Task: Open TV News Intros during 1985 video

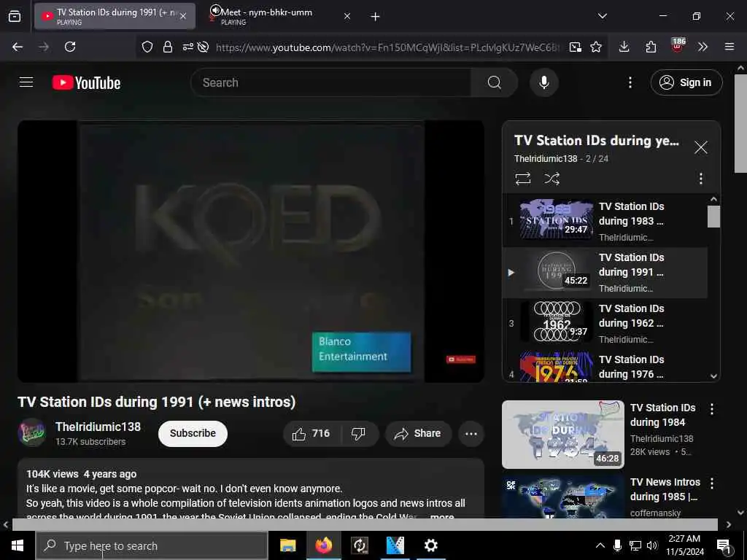Action: (x=562, y=496)
